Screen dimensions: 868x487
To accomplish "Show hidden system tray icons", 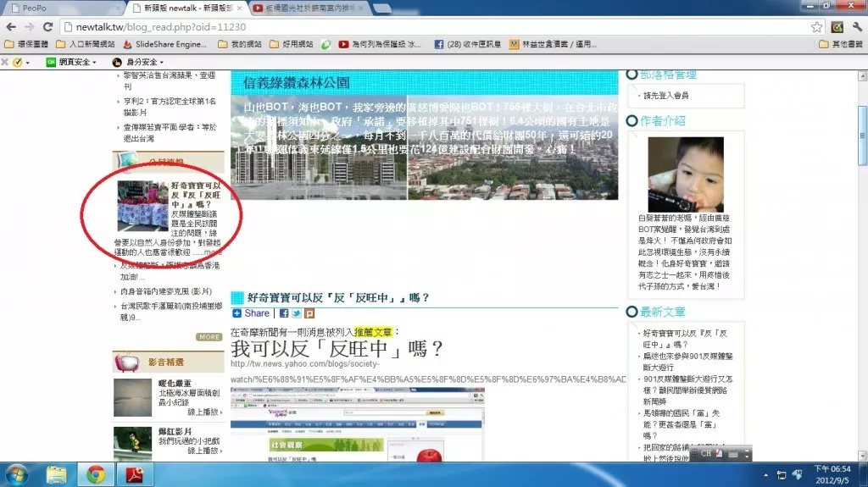I will tap(765, 475).
